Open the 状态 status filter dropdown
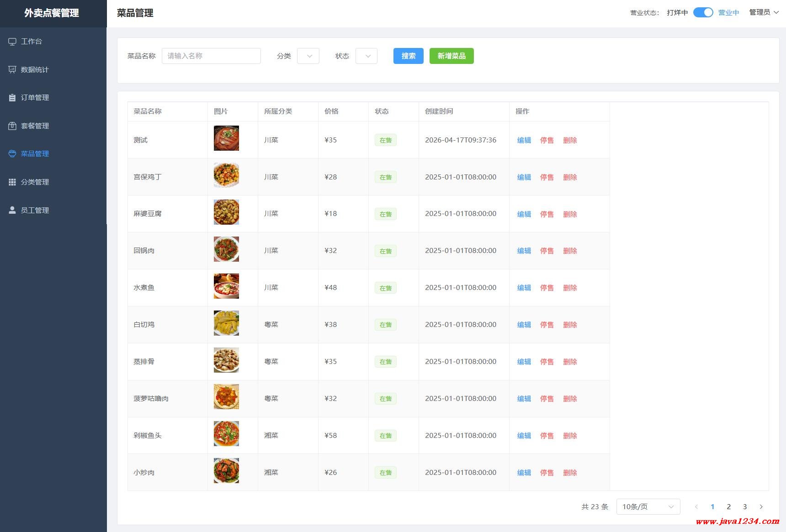Image resolution: width=786 pixels, height=532 pixels. coord(366,56)
